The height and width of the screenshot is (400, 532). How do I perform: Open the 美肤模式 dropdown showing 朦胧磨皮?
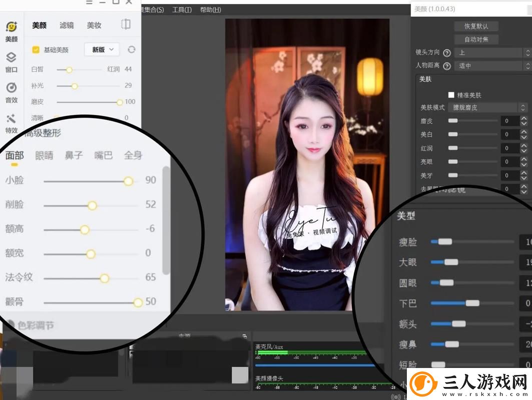tap(487, 107)
